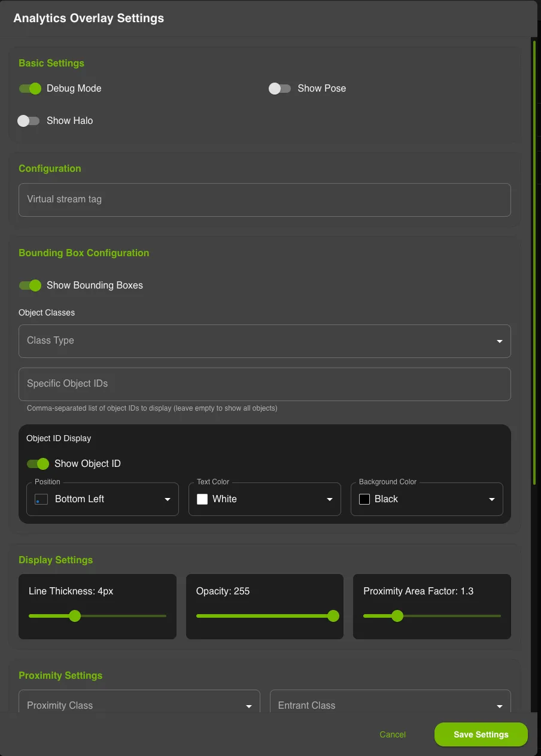This screenshot has width=541, height=756.
Task: Open the Position dropdown showing Bottom Left
Action: 102,499
